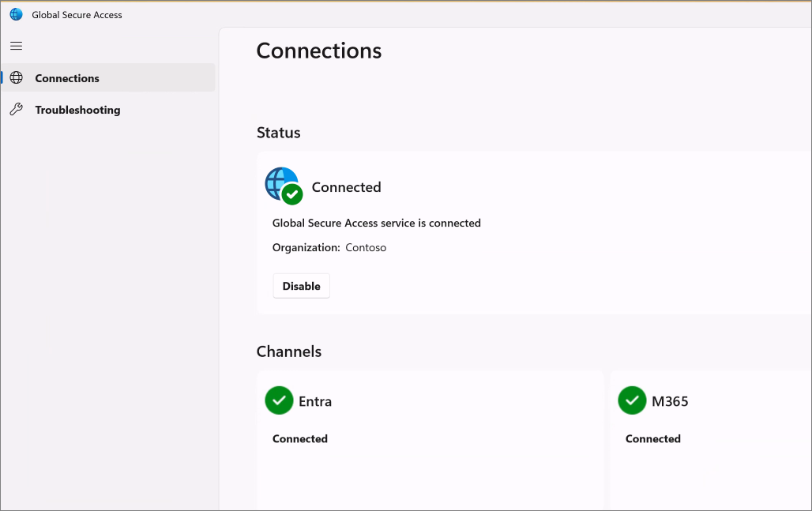Click the Global Secure Access window title
Screen dimensions: 812x511
coord(77,15)
